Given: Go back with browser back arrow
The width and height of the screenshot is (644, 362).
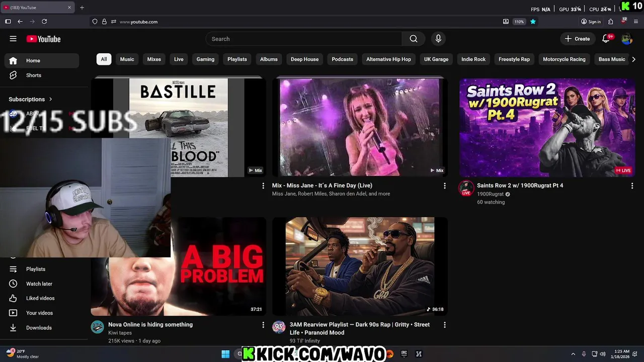Looking at the screenshot, I should 20,22.
